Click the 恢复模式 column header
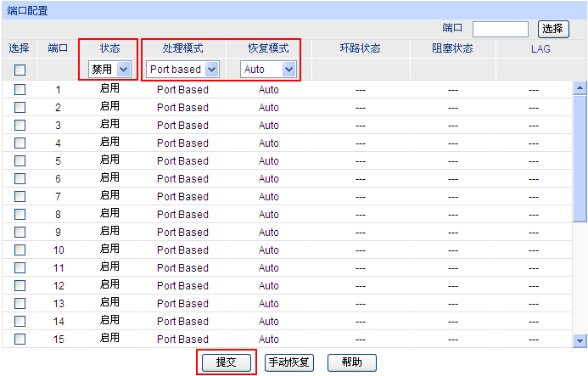Viewport: 588px width, 376px height. point(268,48)
